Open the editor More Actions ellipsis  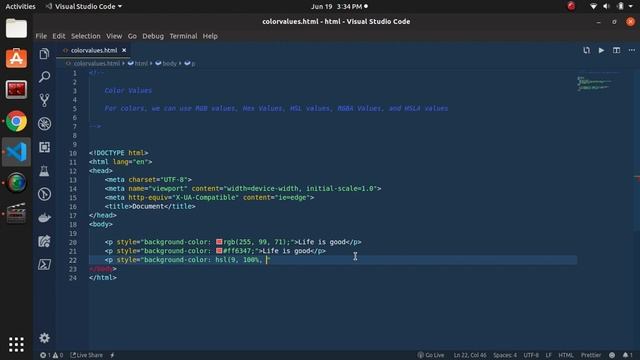coord(631,50)
